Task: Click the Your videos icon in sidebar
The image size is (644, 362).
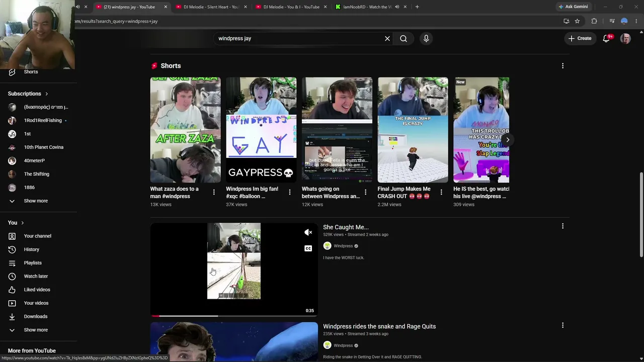Action: [12, 303]
